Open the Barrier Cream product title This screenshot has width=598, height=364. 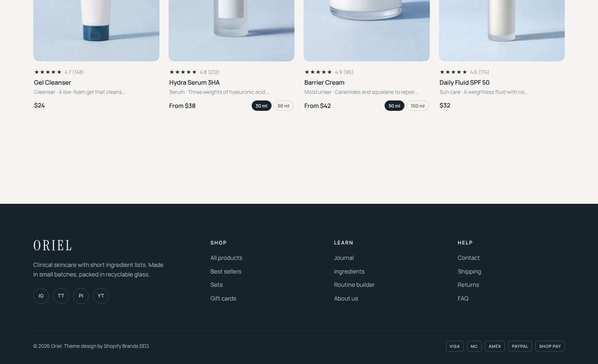tap(324, 83)
